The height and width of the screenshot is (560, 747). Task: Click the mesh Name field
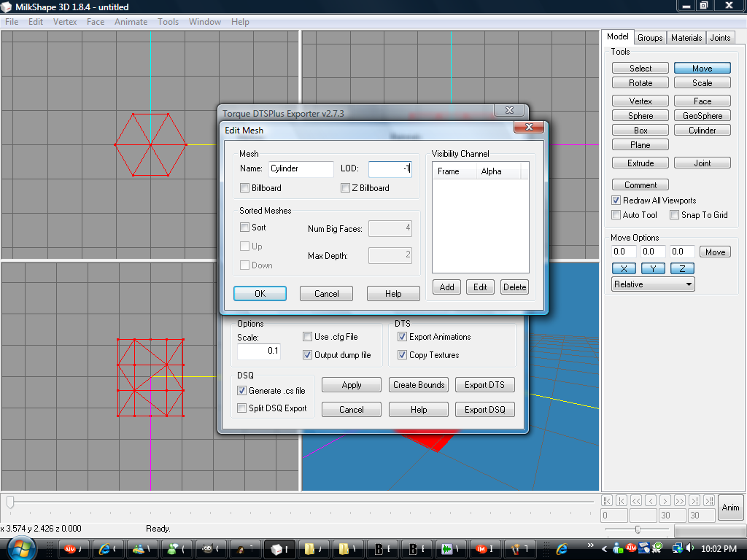pos(301,168)
